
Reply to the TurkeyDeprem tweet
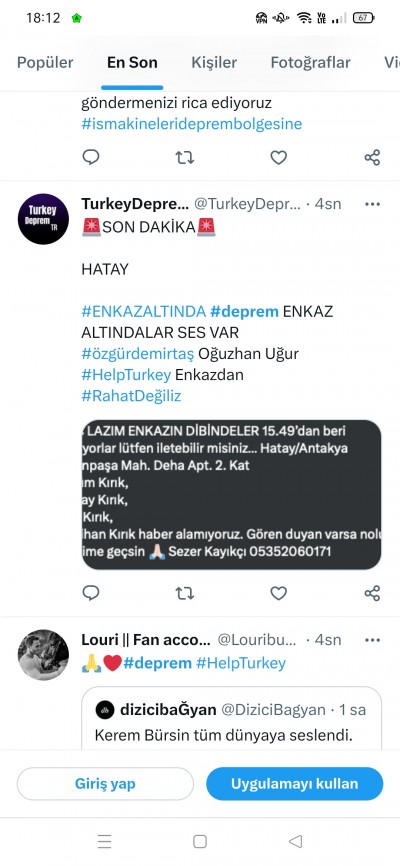pyautogui.click(x=91, y=593)
